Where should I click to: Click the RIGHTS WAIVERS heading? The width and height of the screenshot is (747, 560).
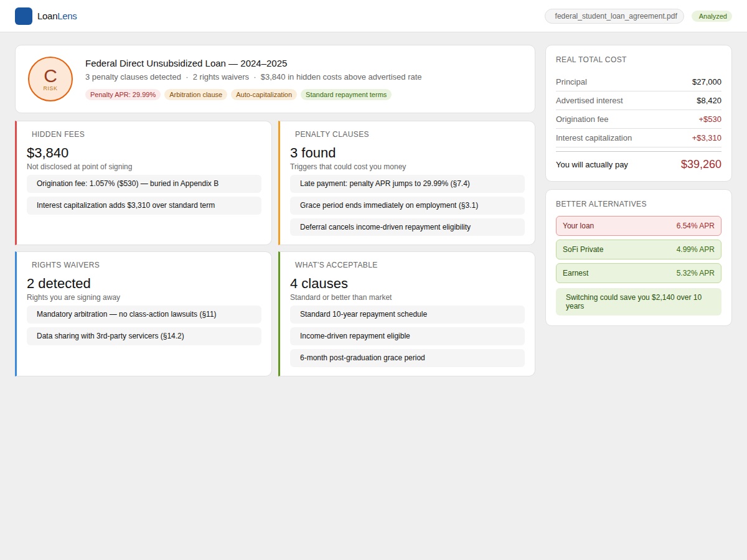65,264
